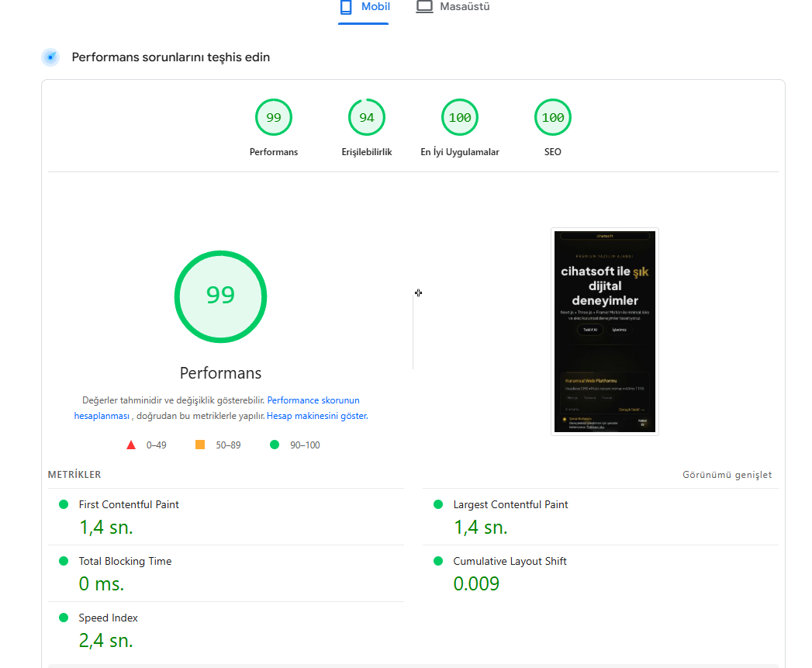Select the Performans 99 score gauge
The width and height of the screenshot is (812, 668).
point(274,118)
